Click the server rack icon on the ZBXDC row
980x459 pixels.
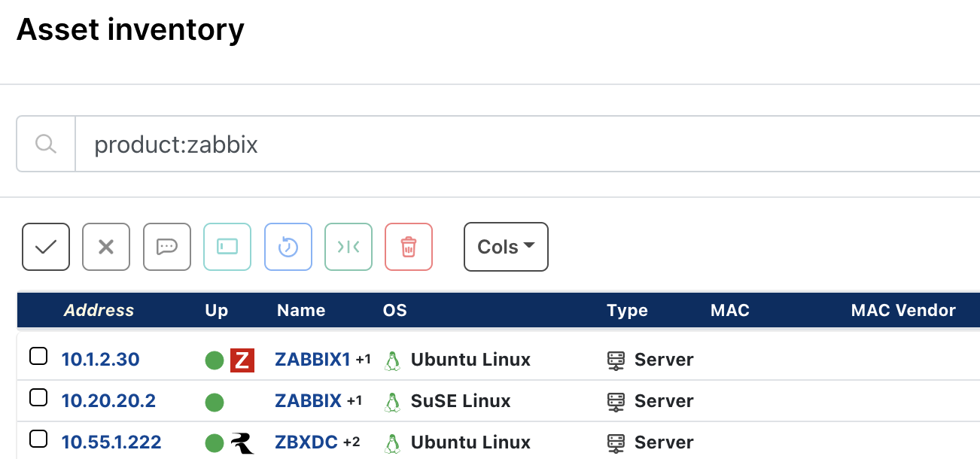click(x=616, y=442)
